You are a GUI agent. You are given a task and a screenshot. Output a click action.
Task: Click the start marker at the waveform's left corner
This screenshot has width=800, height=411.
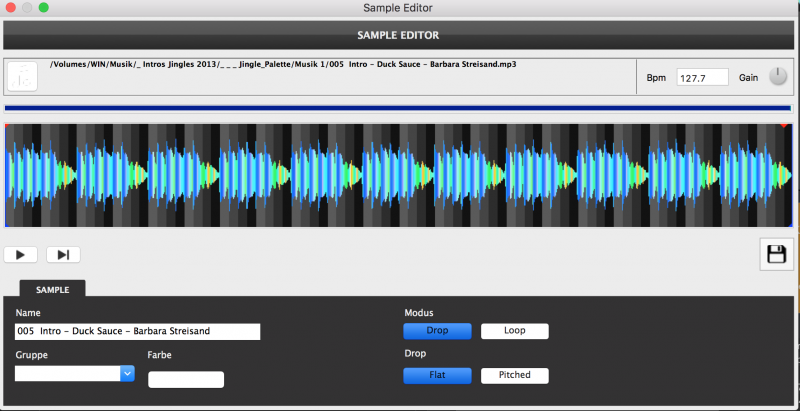[x=7, y=126]
